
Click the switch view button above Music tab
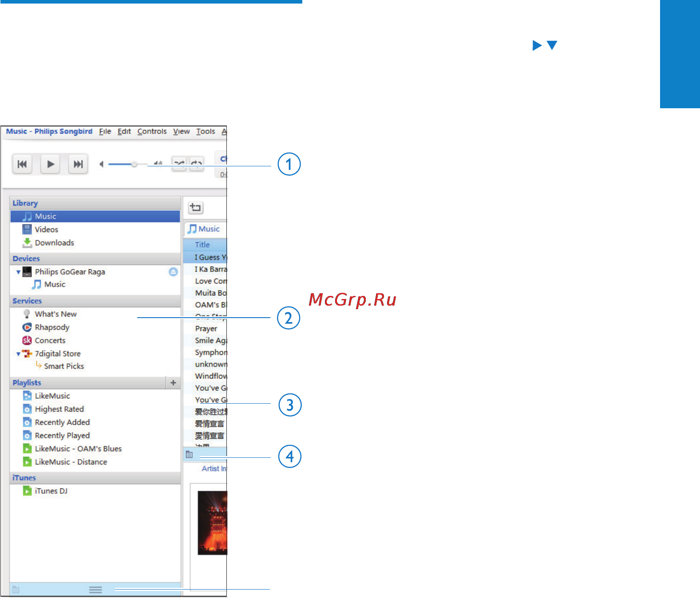click(x=195, y=207)
